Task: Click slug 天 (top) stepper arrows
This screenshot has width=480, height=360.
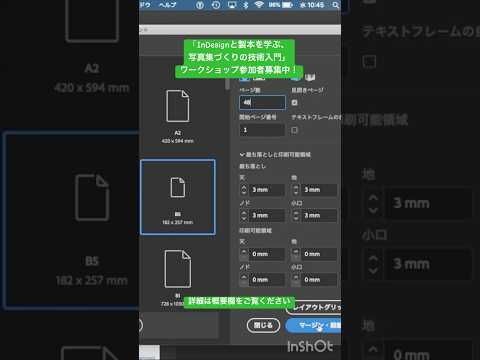Action: pyautogui.click(x=244, y=254)
